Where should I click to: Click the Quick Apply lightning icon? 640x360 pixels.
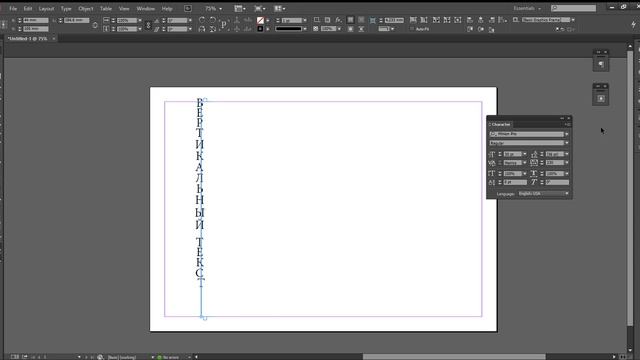633,24
